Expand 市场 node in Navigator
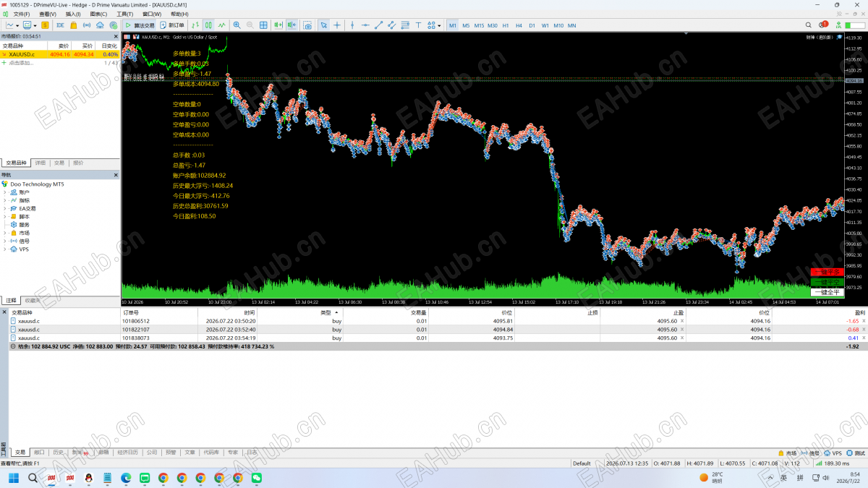Screen dimensions: 868x488 [x=5, y=233]
